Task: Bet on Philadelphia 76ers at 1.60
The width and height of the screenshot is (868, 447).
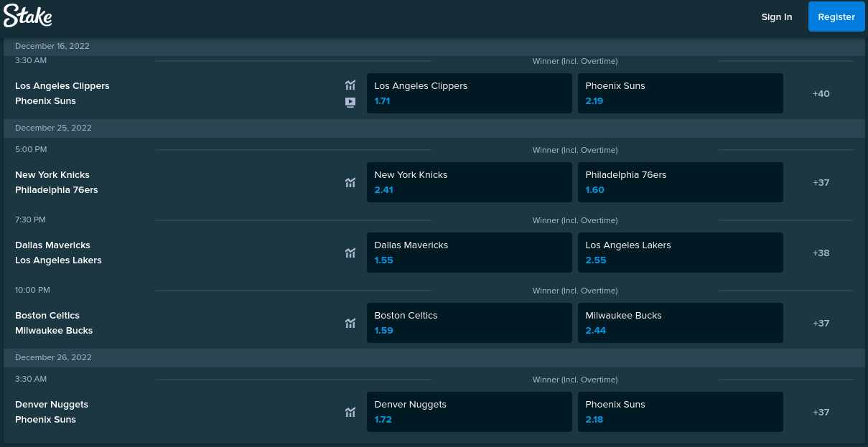Action: pos(681,182)
